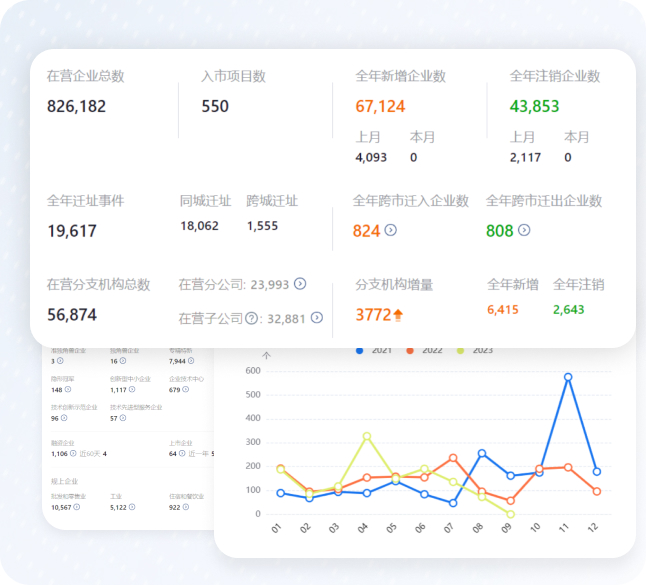
Task: Expand arrow next to 工业 5,122
Action: [x=130, y=507]
